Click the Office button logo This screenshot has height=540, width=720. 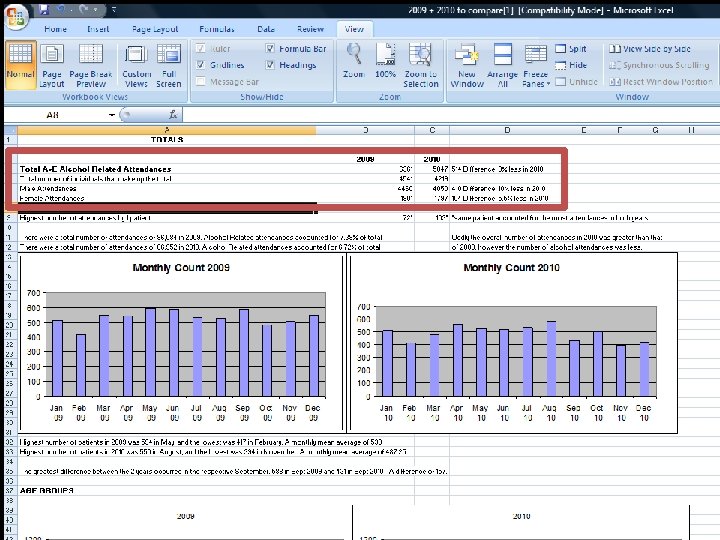[x=16, y=17]
